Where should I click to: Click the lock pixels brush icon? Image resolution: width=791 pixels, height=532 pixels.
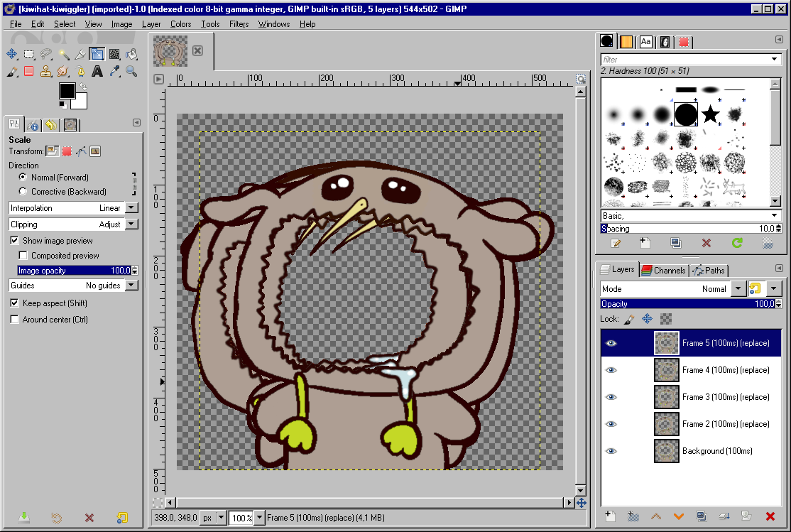pos(629,319)
